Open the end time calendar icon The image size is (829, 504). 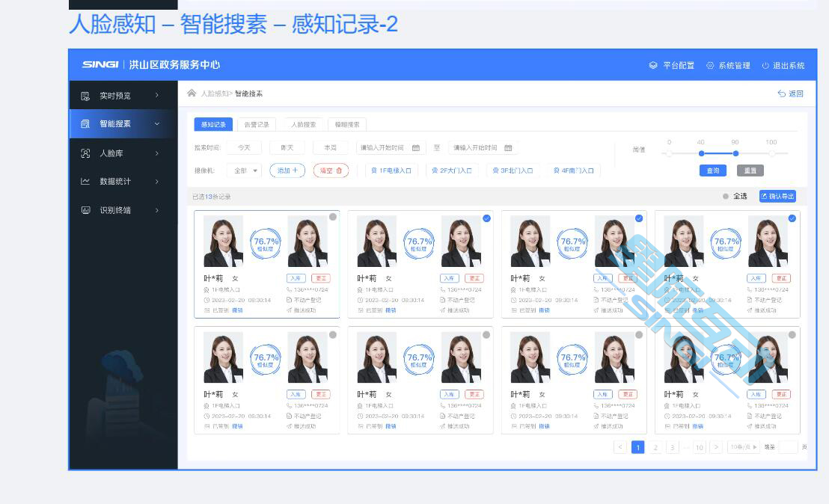[508, 148]
